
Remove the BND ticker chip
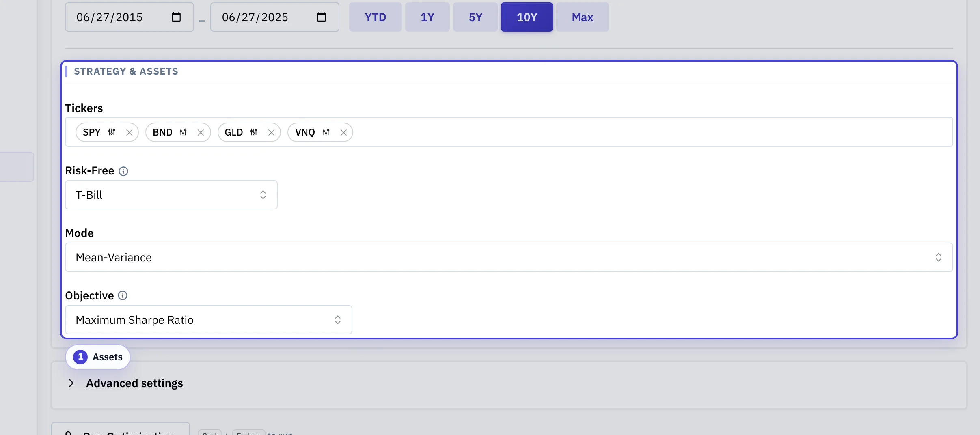(x=201, y=132)
